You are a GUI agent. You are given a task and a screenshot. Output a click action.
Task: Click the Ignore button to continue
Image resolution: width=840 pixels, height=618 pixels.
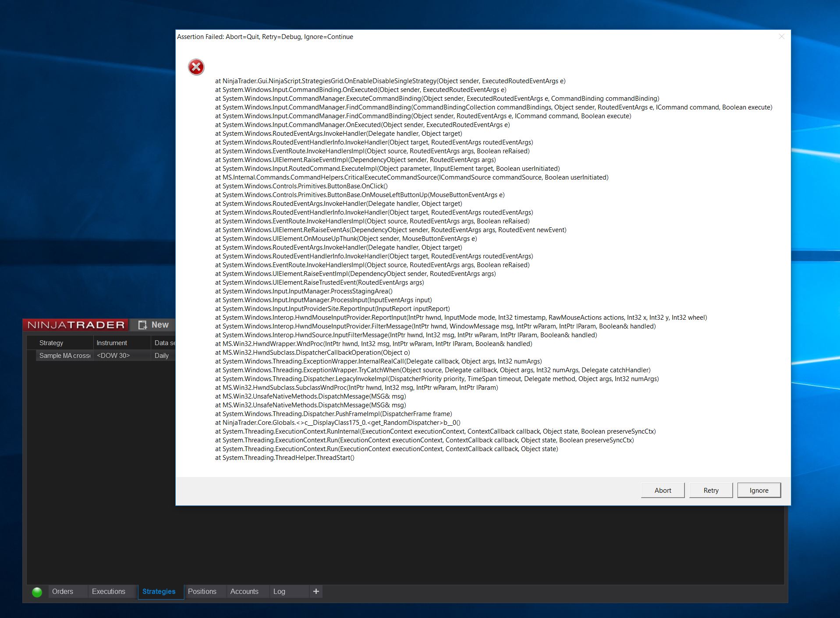click(x=759, y=490)
